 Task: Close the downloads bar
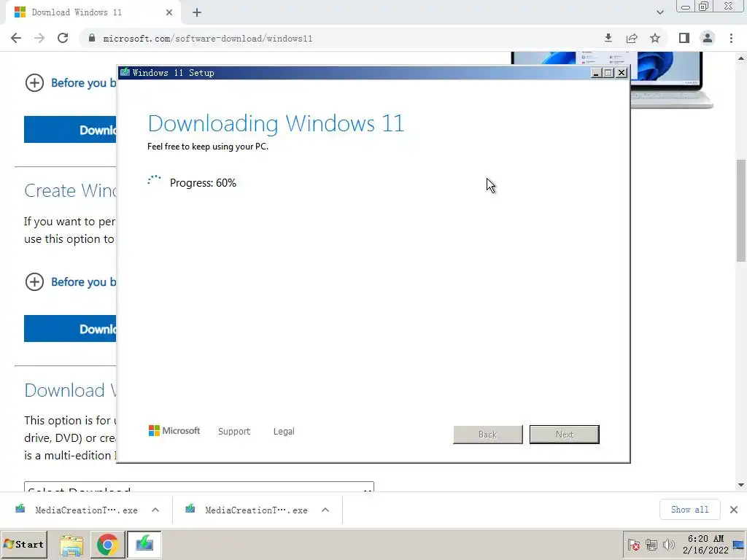(x=734, y=510)
